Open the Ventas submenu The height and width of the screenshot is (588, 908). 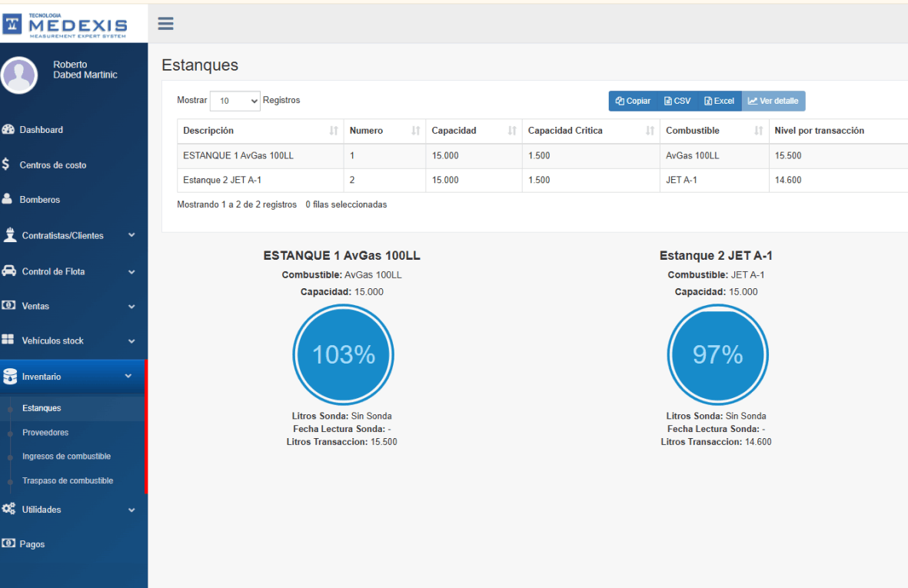38,305
